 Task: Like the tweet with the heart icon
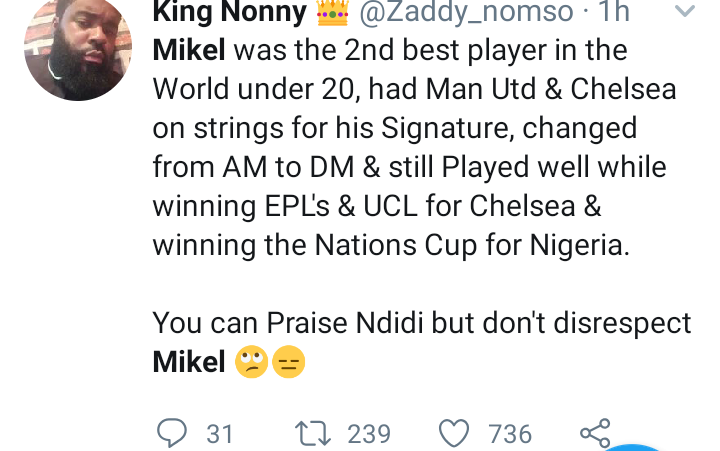[454, 433]
